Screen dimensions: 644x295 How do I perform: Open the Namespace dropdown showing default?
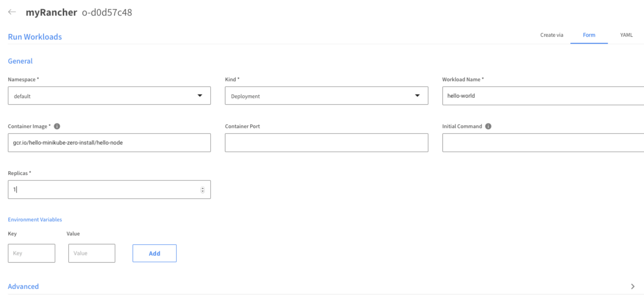106,96
